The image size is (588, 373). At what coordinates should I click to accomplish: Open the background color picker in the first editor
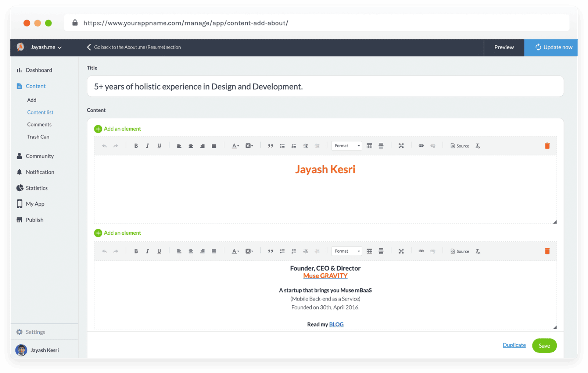(x=249, y=146)
